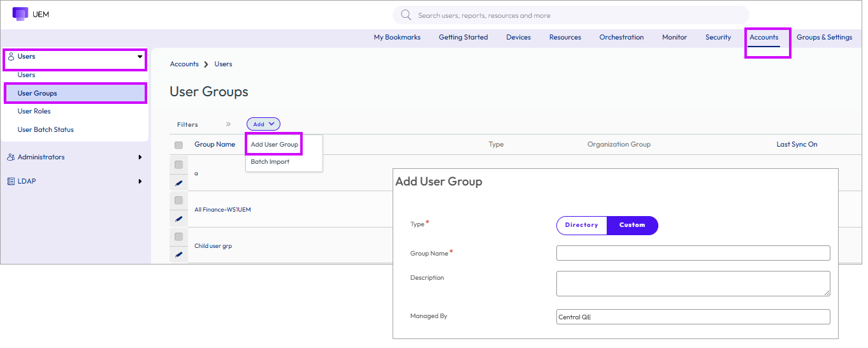
Task: Click the Users breadcrumb link
Action: coord(223,64)
